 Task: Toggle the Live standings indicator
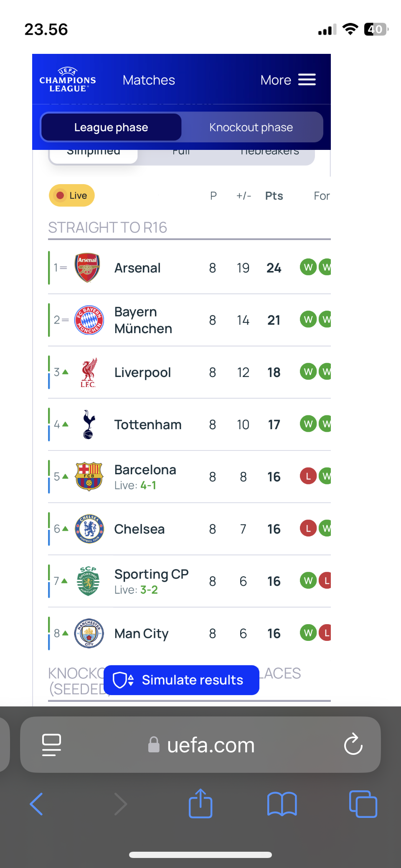(x=72, y=195)
